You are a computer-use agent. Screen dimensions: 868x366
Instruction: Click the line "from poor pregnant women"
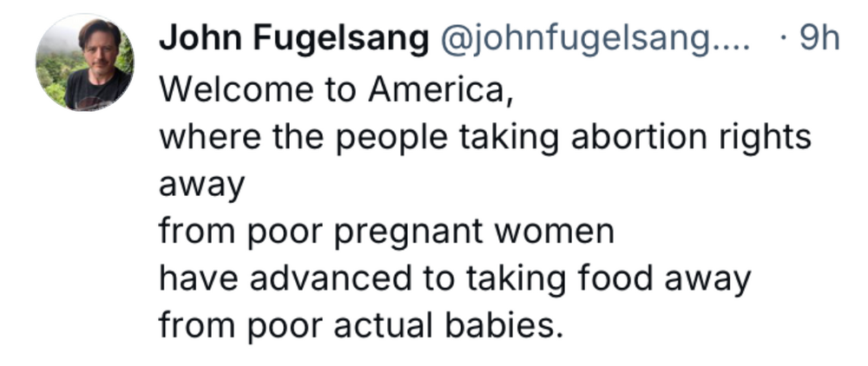click(386, 232)
